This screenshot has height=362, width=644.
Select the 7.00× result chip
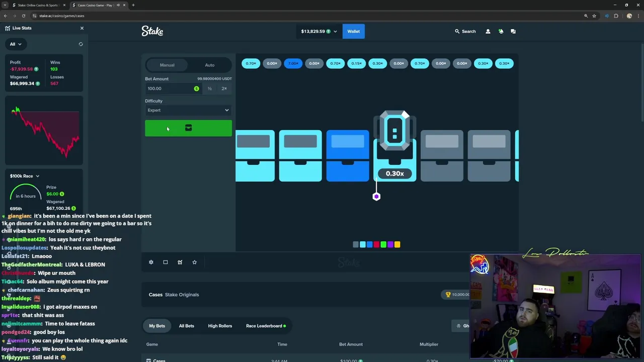coord(293,63)
